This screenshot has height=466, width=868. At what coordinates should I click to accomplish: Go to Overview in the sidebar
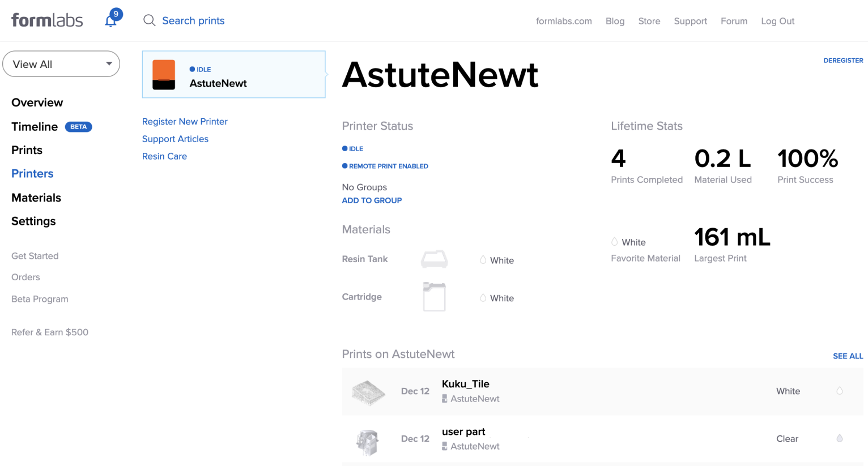click(37, 102)
